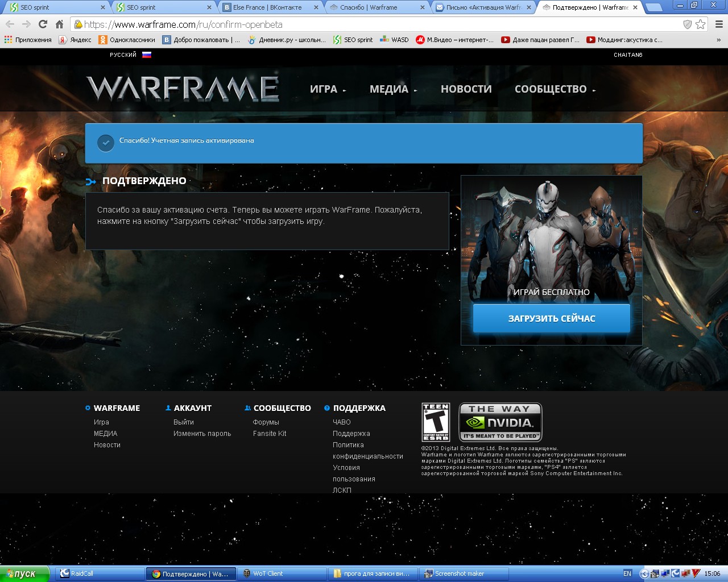Image resolution: width=728 pixels, height=582 pixels.
Task: Open the НОВОСТИ navigation item
Action: [x=466, y=89]
